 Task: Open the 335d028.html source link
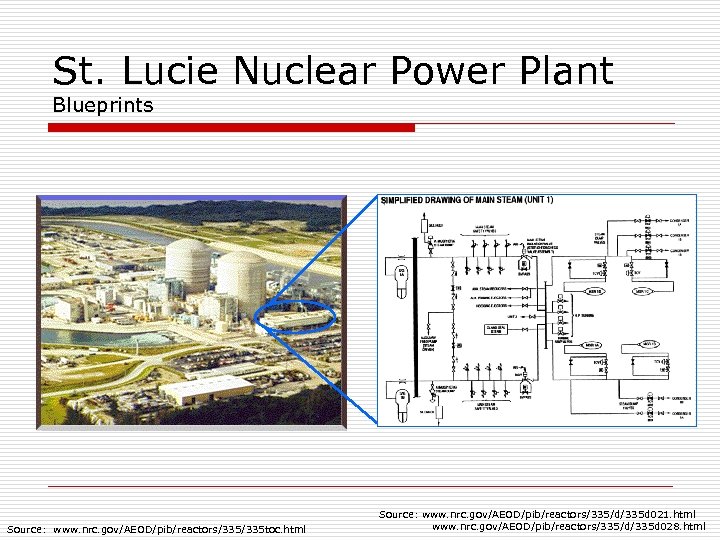569,526
